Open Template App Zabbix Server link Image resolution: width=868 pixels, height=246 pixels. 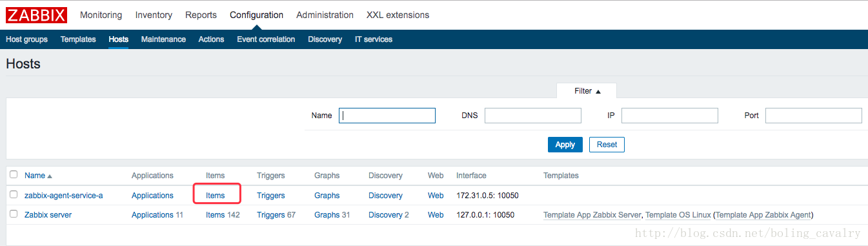coord(592,215)
